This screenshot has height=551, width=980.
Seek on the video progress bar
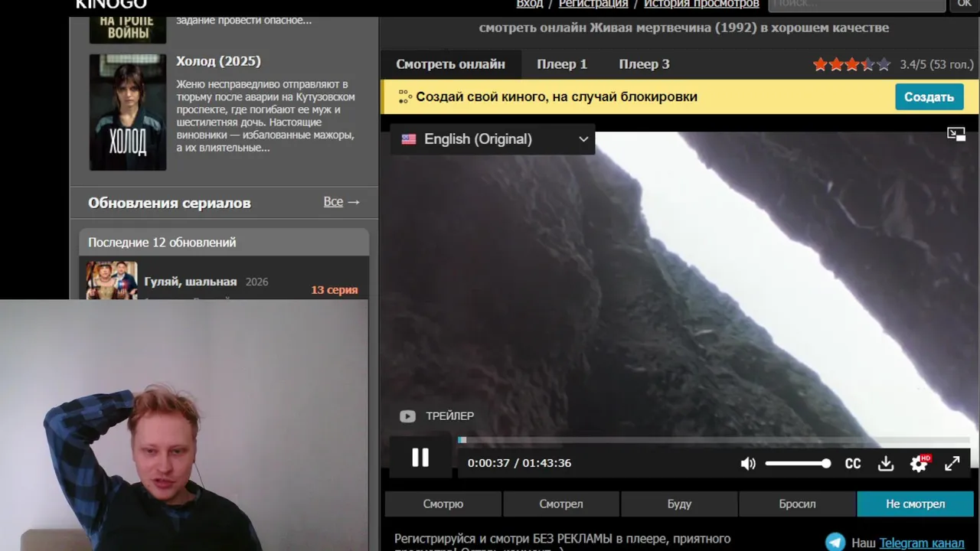[x=714, y=440]
